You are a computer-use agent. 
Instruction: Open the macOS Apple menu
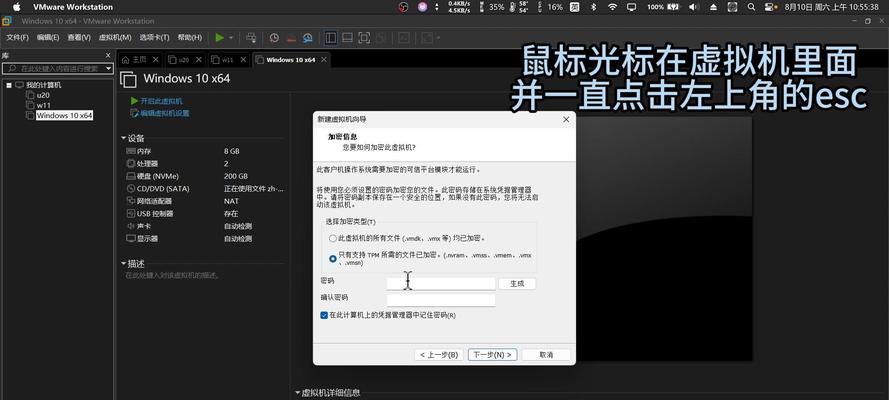tap(16, 7)
